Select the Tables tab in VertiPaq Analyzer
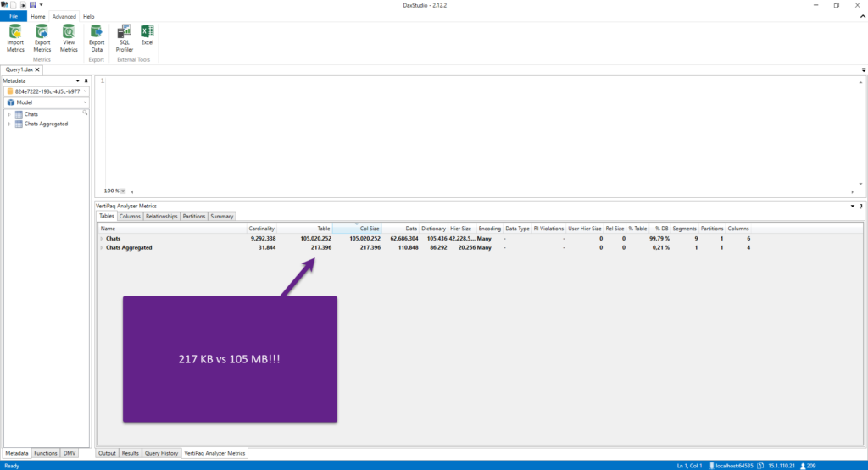Viewport: 868px width, 470px height. pos(106,216)
